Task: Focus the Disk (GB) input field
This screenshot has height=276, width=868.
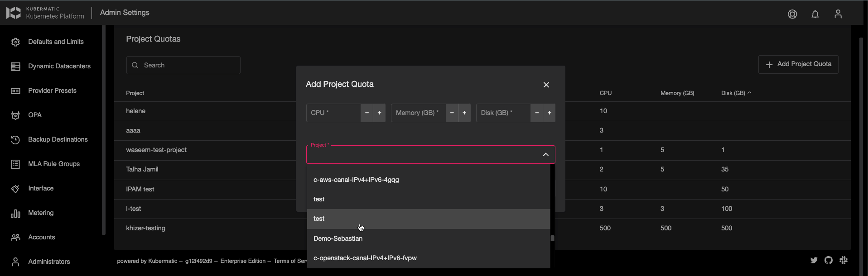Action: pos(503,113)
